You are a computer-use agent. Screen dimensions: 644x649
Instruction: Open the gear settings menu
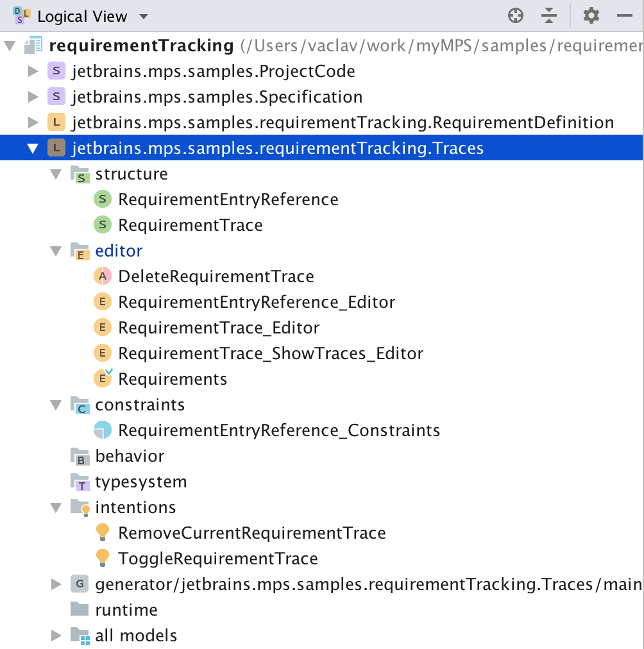(591, 16)
